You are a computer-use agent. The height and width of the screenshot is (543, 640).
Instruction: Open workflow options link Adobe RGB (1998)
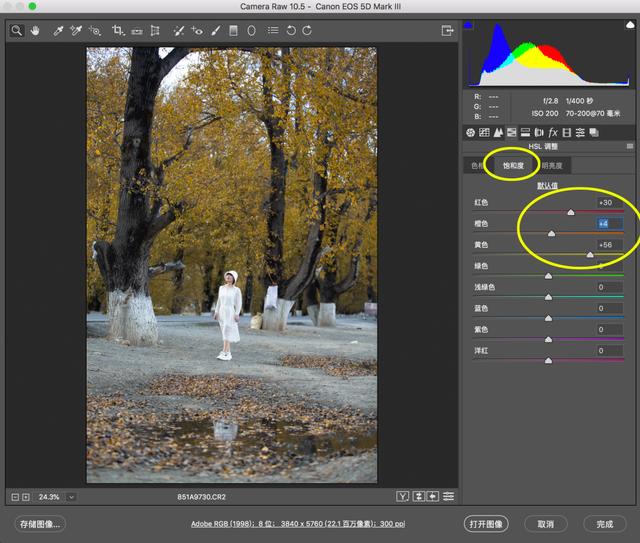click(298, 524)
